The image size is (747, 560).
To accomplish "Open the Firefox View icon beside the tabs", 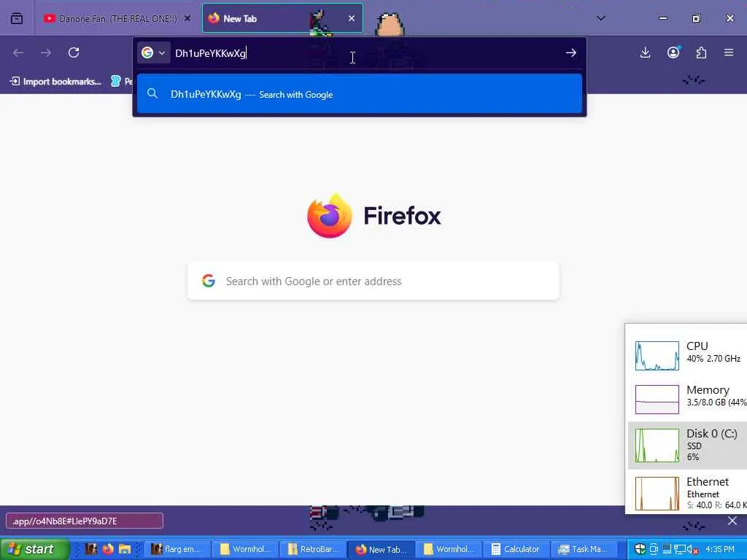I will click(x=17, y=18).
